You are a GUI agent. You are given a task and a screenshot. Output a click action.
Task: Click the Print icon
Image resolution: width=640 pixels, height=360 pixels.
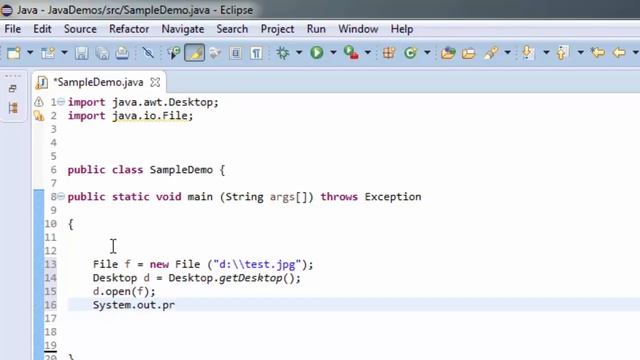pos(122,53)
